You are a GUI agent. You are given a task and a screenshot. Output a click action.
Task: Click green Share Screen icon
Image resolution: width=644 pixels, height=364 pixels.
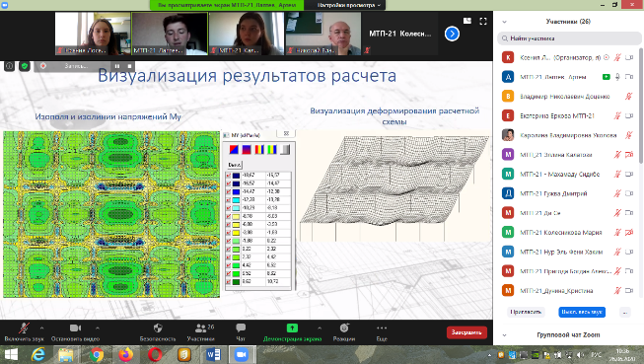(292, 328)
